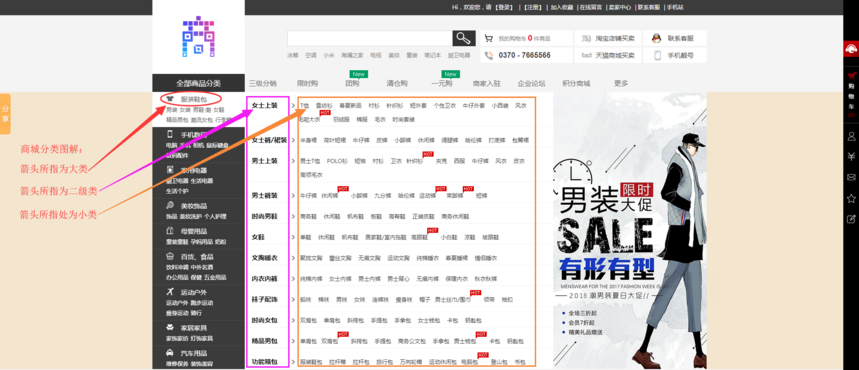
Task: Select the 商务公文包 subcategory link
Action: click(x=411, y=341)
